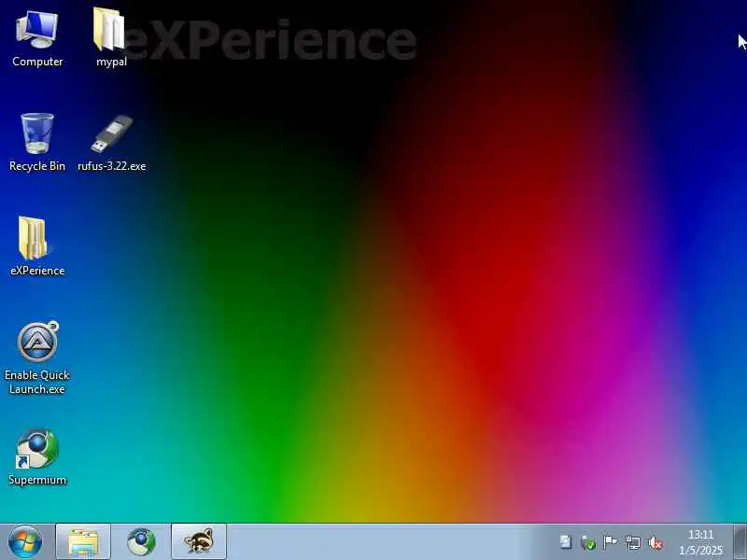
Task: Launch Supermium from the taskbar
Action: click(141, 542)
